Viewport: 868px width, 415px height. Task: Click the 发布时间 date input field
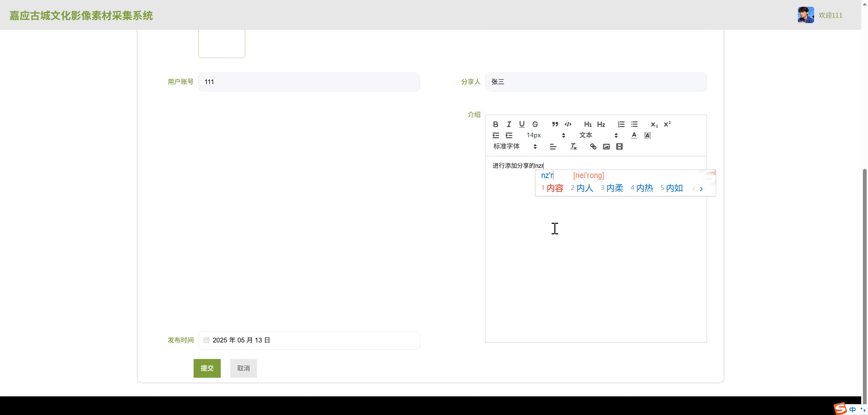pyautogui.click(x=309, y=340)
